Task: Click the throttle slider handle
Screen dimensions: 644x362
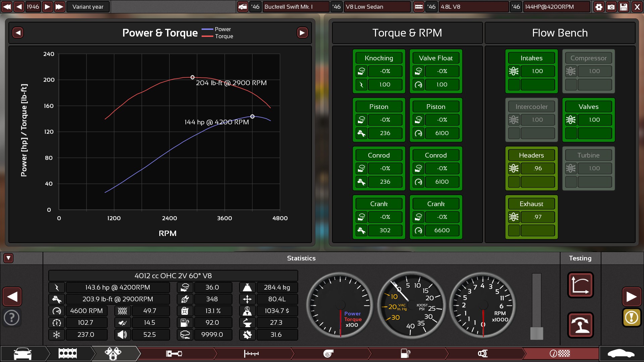Action: click(536, 333)
